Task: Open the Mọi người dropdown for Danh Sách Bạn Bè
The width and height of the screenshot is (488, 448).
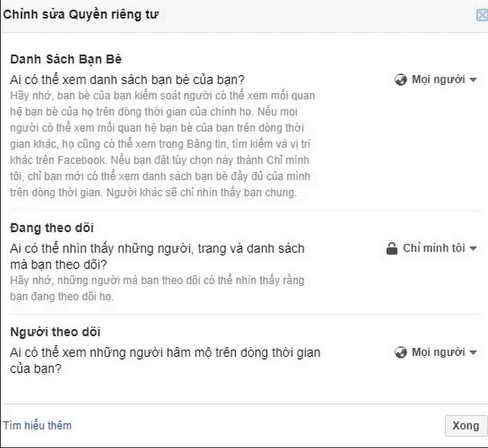Action: click(x=436, y=79)
